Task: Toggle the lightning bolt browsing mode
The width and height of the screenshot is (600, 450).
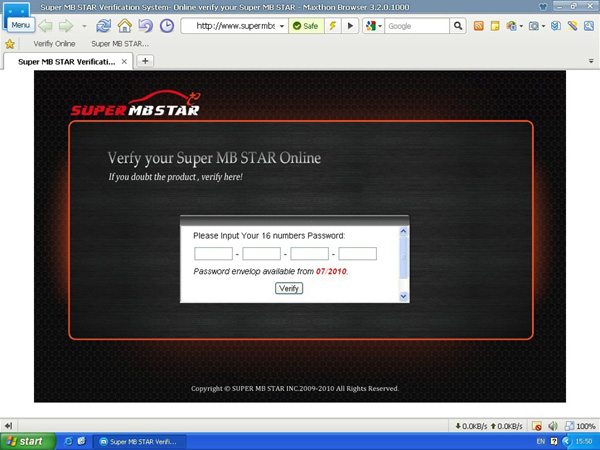Action: click(x=333, y=26)
